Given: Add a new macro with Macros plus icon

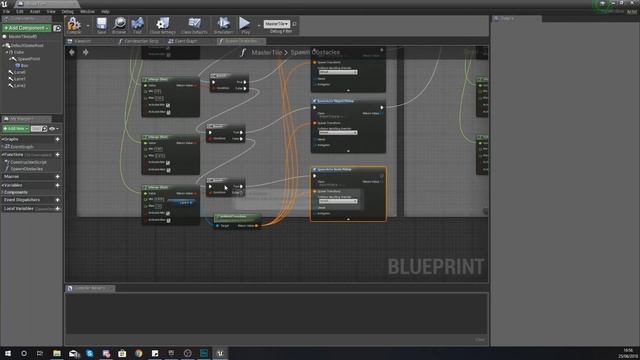Looking at the screenshot, I should pos(58,176).
